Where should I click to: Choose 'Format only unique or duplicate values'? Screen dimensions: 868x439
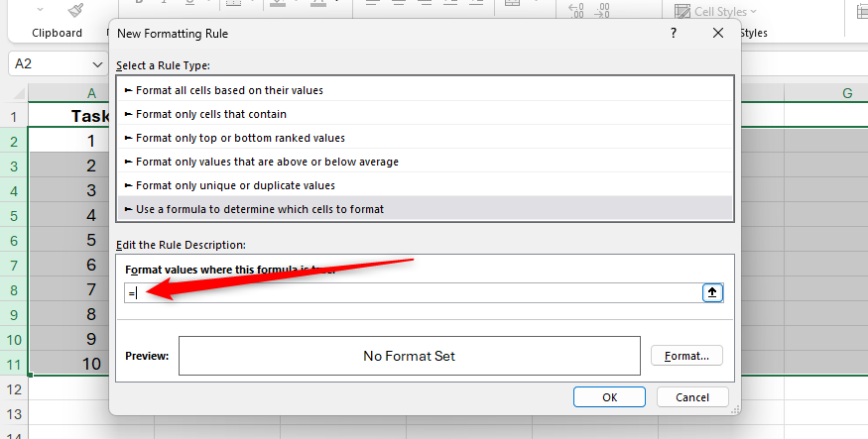pyautogui.click(x=425, y=185)
